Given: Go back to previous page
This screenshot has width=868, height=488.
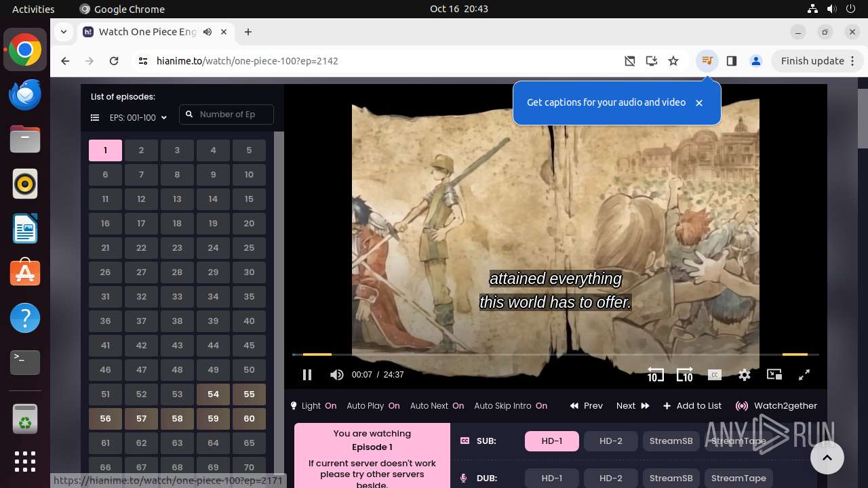Looking at the screenshot, I should click(65, 61).
